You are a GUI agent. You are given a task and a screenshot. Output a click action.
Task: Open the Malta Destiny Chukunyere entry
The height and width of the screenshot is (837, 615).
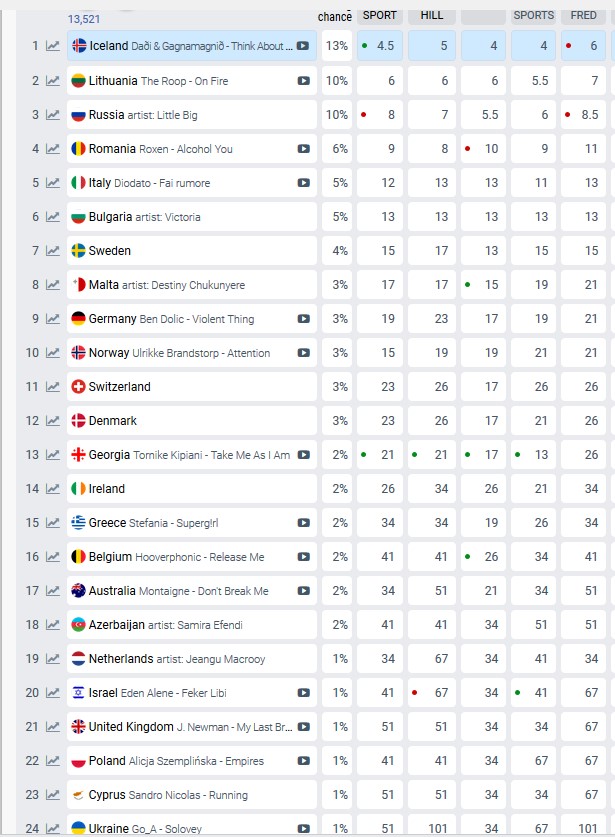pyautogui.click(x=192, y=285)
